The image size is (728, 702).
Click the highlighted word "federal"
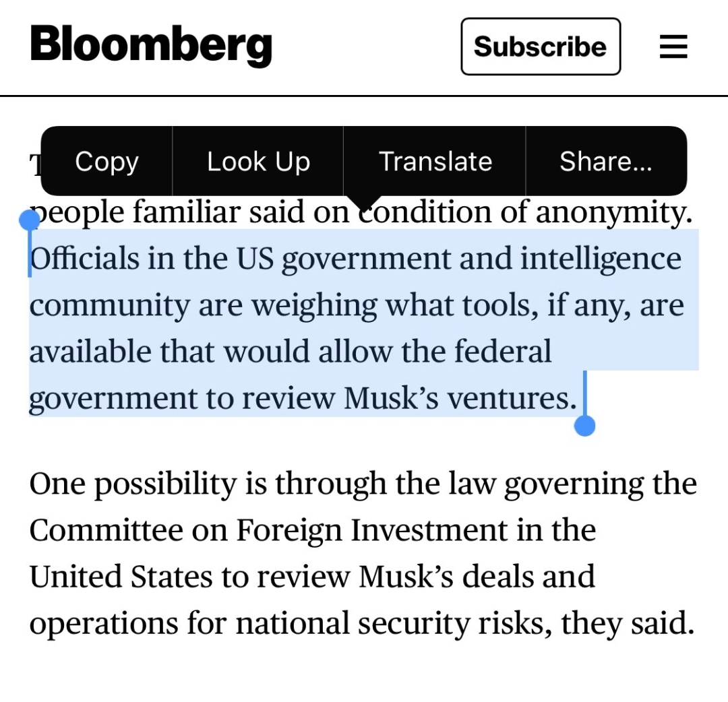click(503, 352)
